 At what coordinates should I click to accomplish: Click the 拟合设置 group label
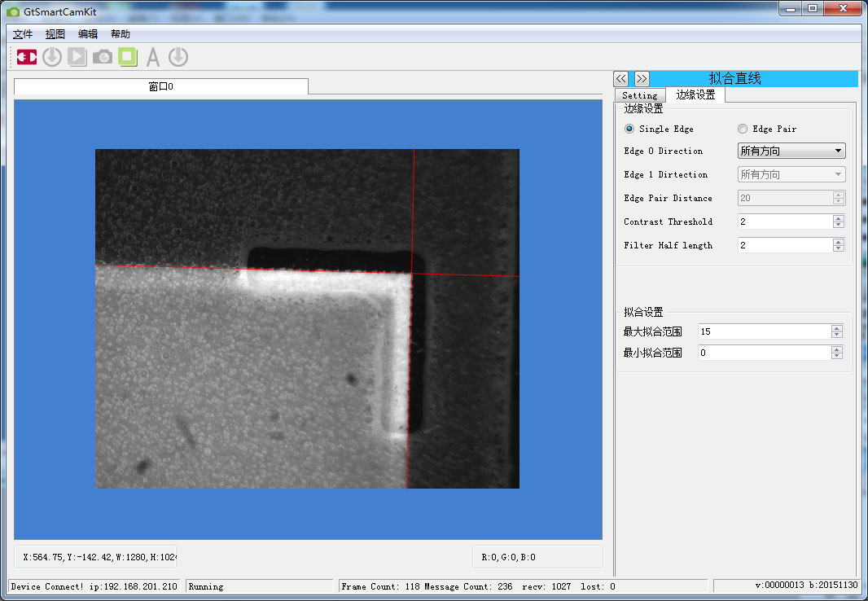pyautogui.click(x=643, y=312)
